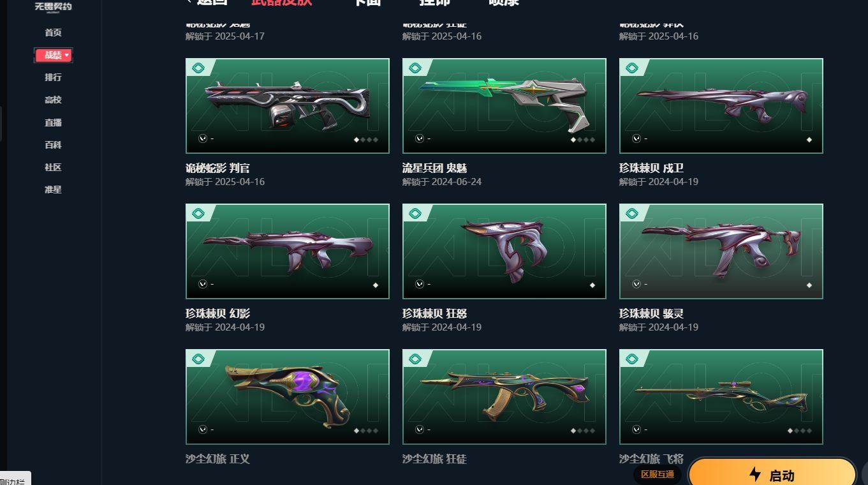The image size is (868, 485).
Task: Click the VP currency icon on 沙尘幻旅 正义 card
Action: point(203,429)
